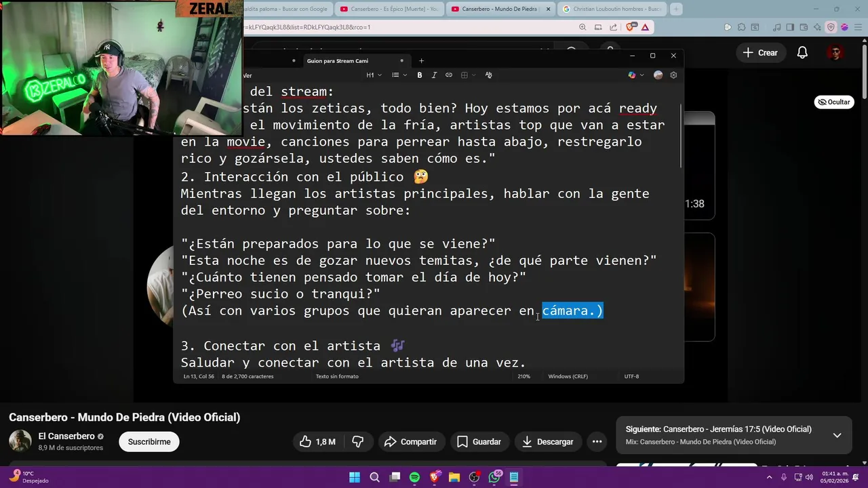Open OBS Studio from the taskbar
868x488 pixels.
474,477
